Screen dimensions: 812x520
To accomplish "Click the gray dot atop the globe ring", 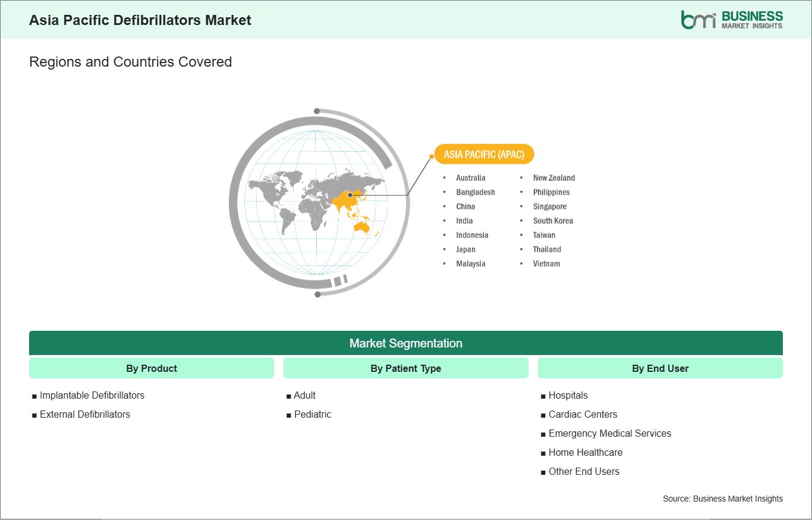I will point(317,111).
